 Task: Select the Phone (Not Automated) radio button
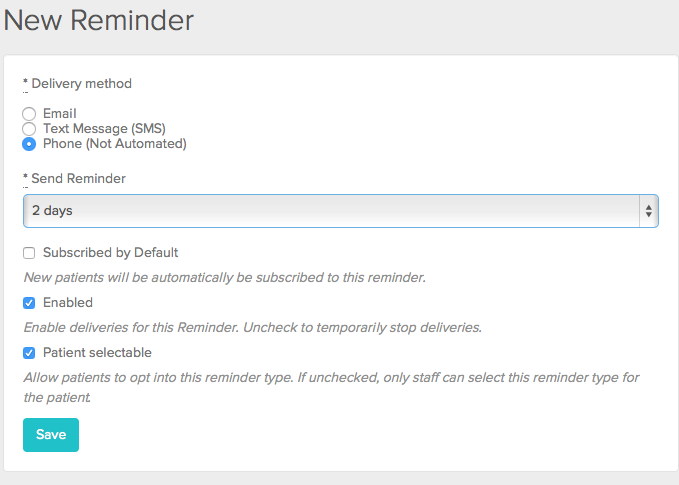pyautogui.click(x=29, y=144)
